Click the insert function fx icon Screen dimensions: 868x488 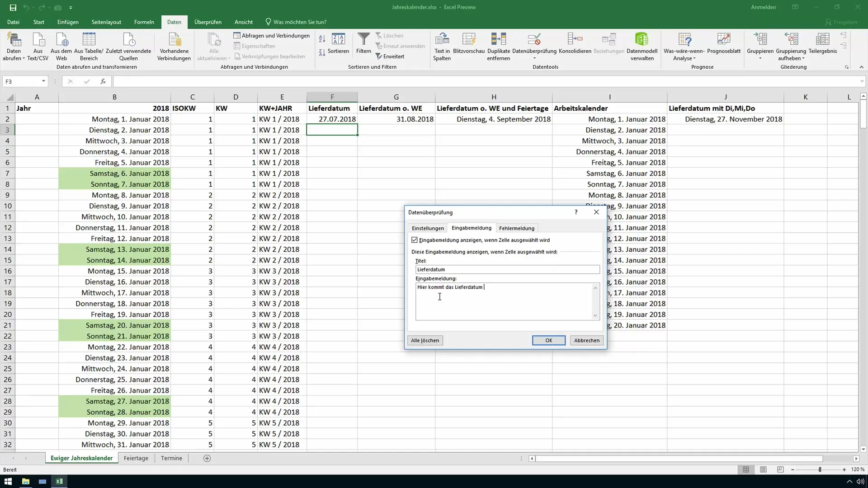(x=103, y=81)
